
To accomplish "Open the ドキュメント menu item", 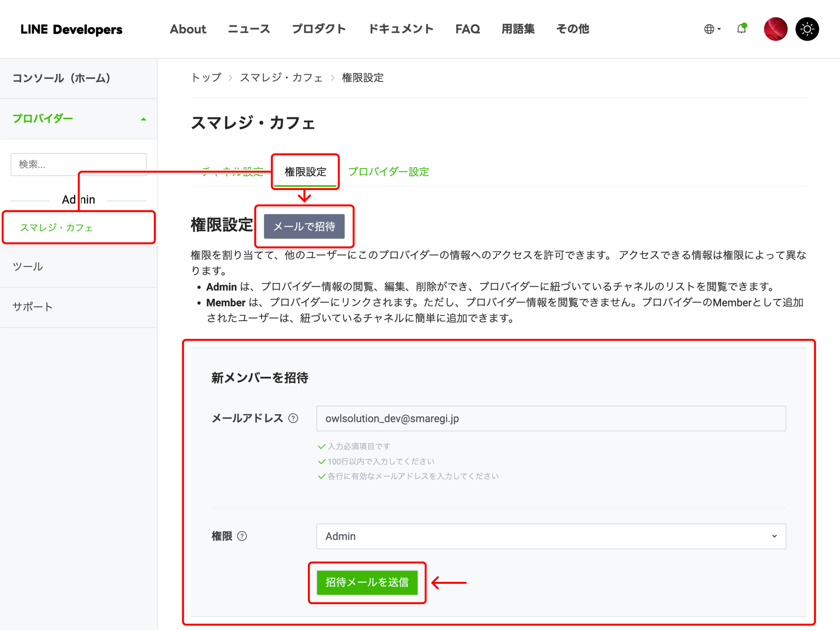I will click(401, 29).
